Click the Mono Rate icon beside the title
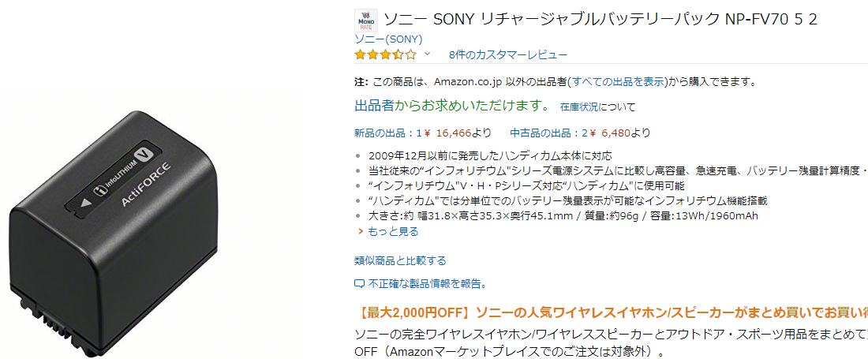The height and width of the screenshot is (359, 868). [366, 21]
